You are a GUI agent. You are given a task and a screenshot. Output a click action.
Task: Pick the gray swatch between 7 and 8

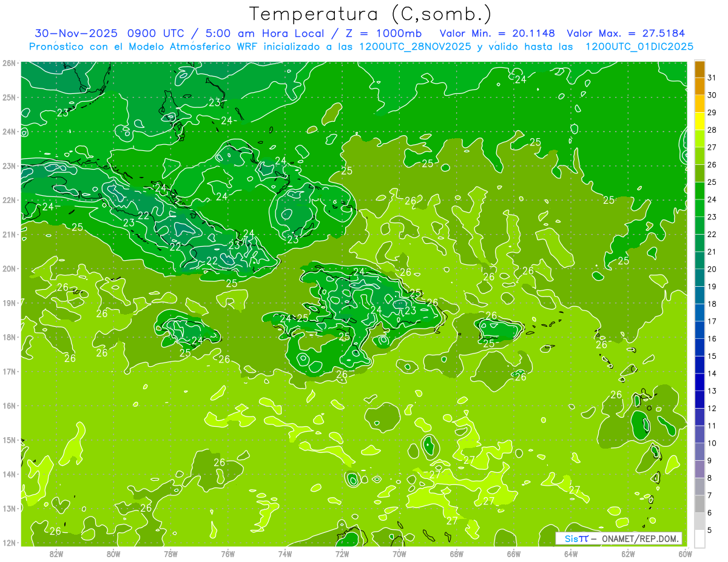click(x=699, y=487)
